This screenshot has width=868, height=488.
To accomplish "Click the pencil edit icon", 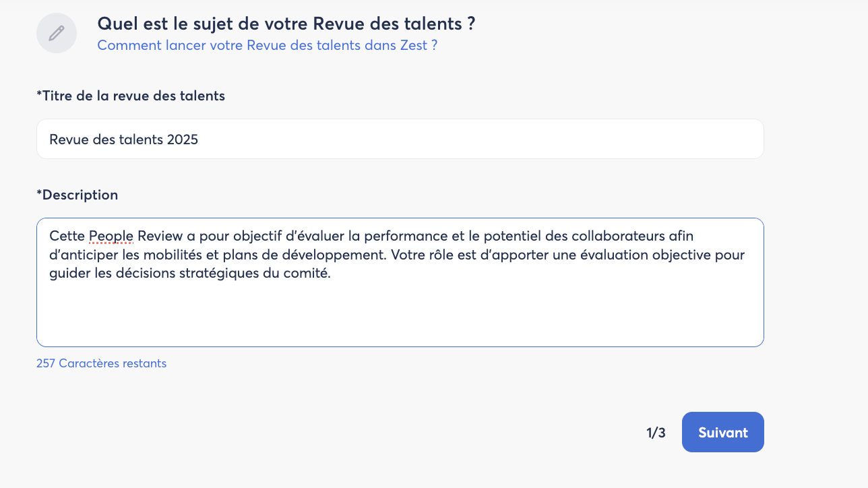I will 57,32.
